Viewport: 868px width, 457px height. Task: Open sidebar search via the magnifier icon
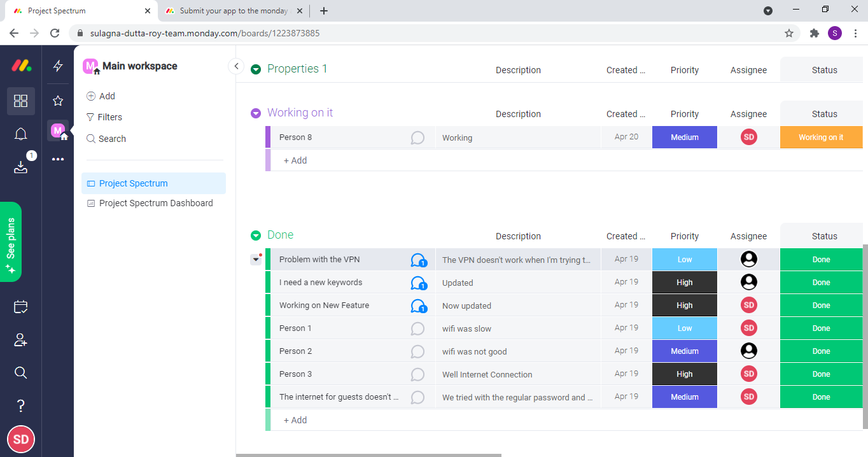[20, 372]
